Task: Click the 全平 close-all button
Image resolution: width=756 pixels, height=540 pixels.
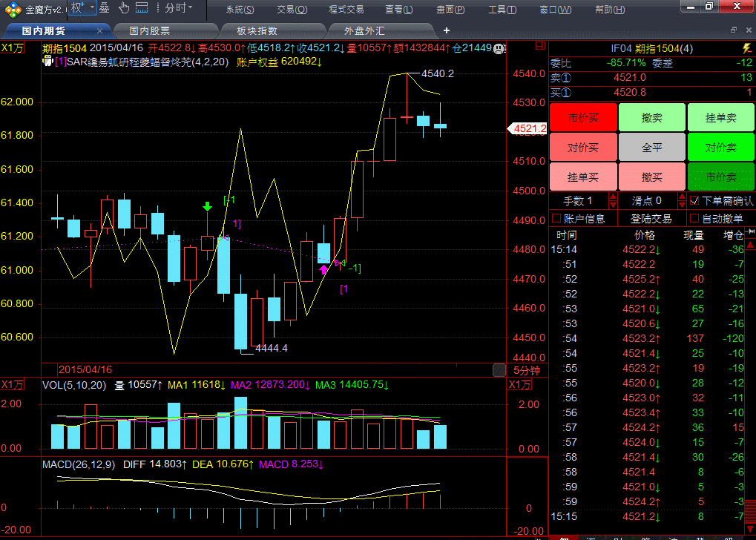Action: click(x=652, y=147)
